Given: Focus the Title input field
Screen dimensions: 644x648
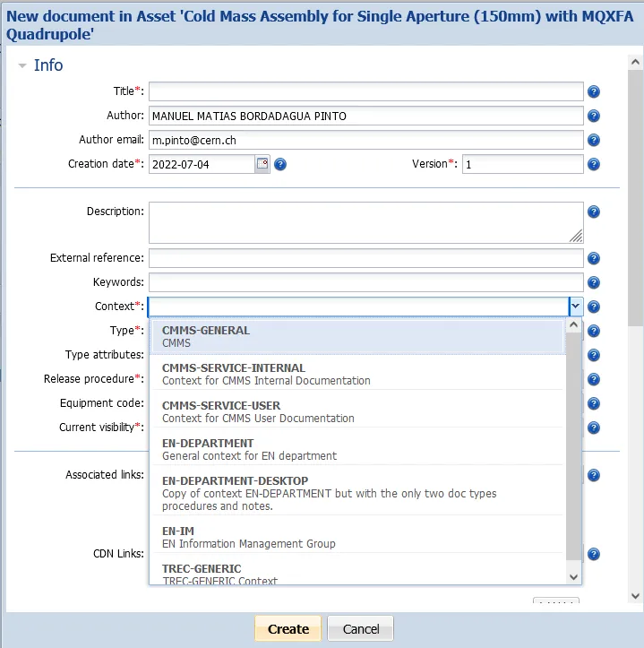Looking at the screenshot, I should pos(366,91).
